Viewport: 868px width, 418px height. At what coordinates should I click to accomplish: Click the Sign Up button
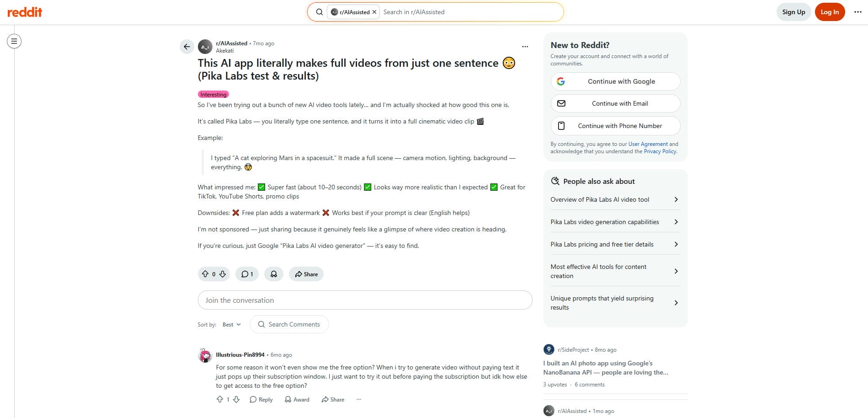pos(793,12)
